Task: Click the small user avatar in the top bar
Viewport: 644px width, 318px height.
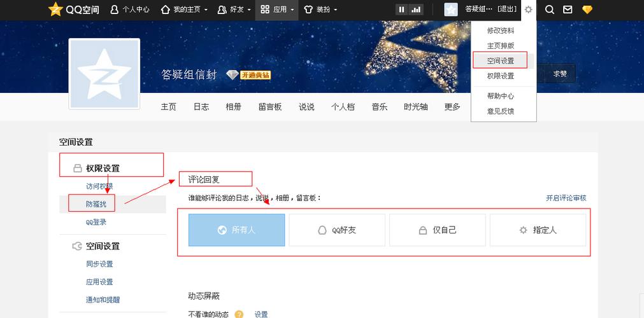Action: (x=450, y=10)
